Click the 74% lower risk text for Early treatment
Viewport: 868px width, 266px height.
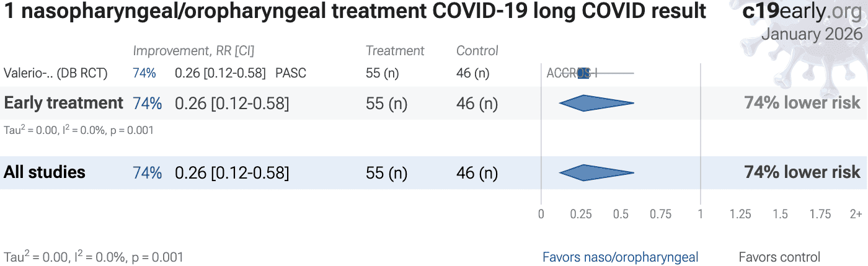[x=802, y=103]
